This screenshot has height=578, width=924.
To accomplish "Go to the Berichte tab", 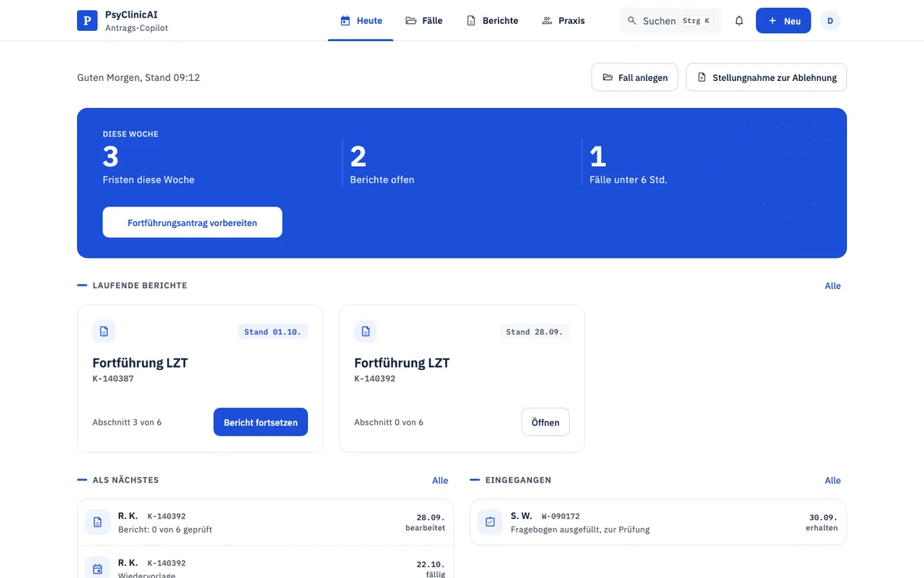I will 492,21.
